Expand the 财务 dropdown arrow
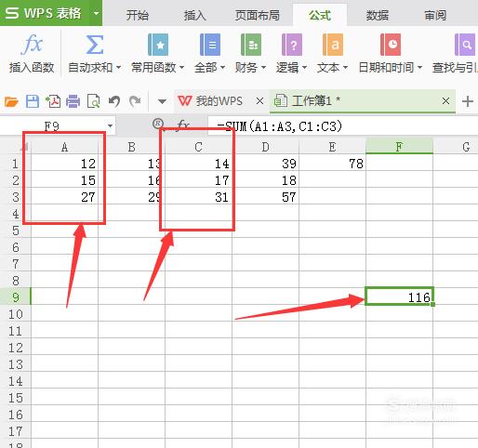The height and width of the screenshot is (448, 478). click(x=263, y=67)
